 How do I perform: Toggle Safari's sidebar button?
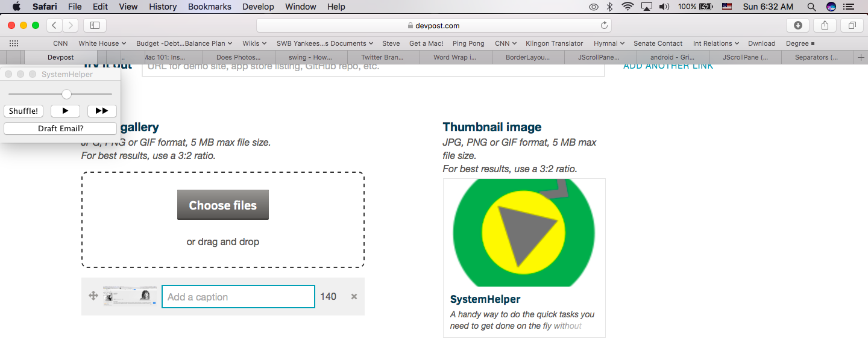[x=95, y=25]
